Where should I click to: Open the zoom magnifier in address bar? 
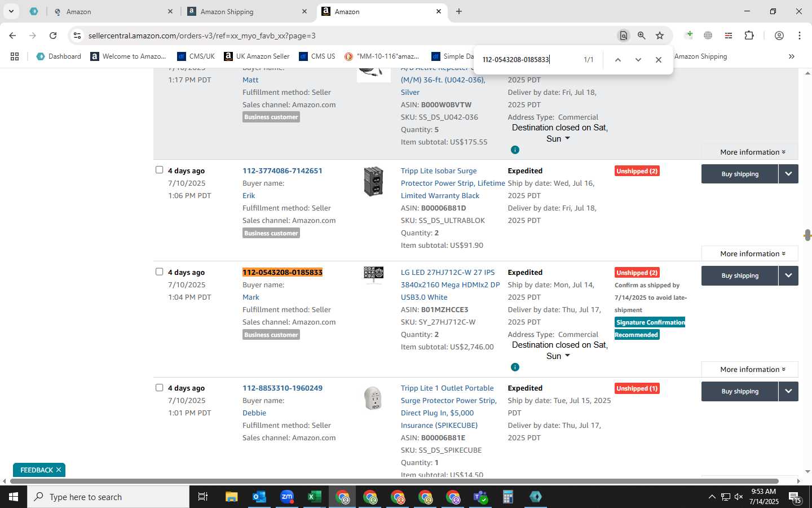tap(642, 36)
